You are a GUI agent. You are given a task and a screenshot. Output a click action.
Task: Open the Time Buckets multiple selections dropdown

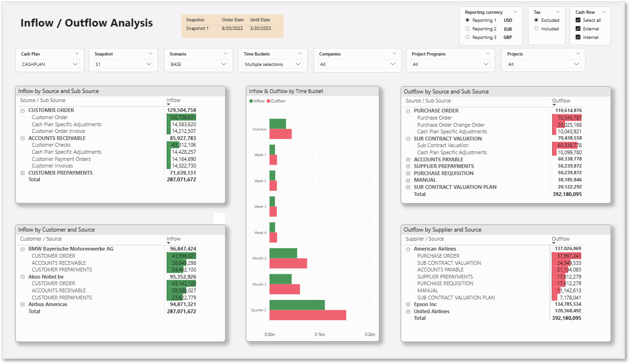[273, 64]
